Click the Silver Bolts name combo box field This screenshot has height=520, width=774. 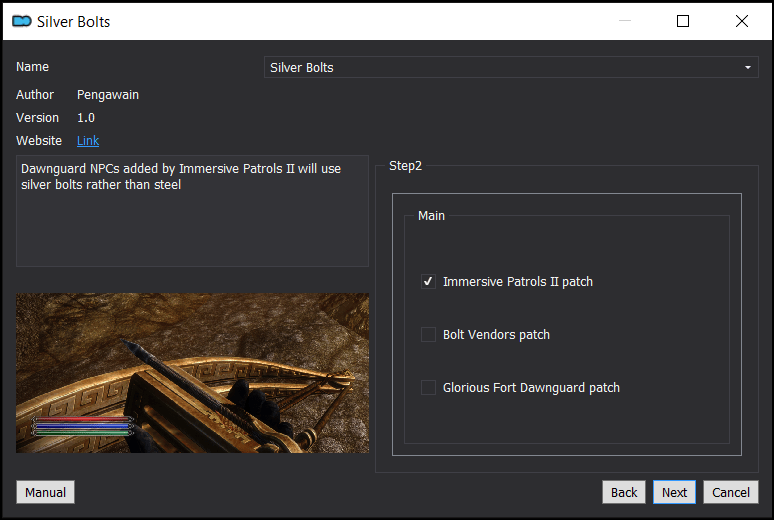[x=511, y=67]
